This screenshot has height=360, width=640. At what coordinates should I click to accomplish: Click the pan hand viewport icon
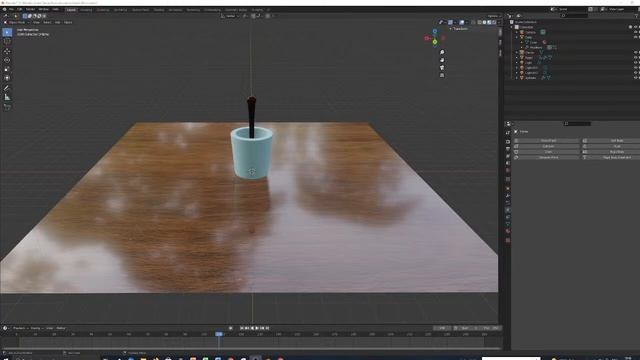click(x=442, y=60)
